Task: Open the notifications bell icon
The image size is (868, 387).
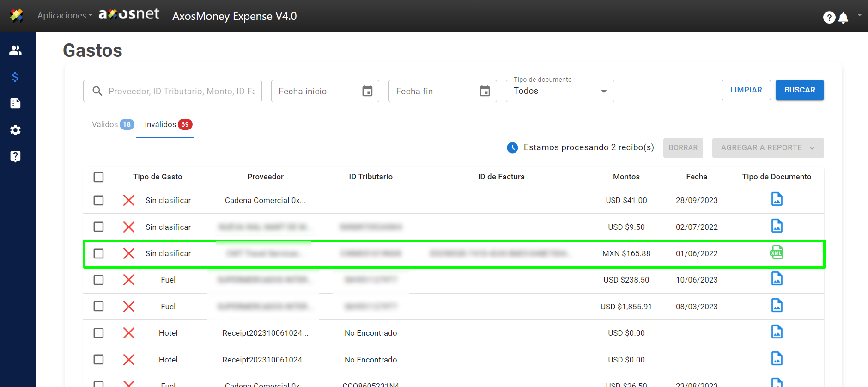Action: (x=843, y=18)
